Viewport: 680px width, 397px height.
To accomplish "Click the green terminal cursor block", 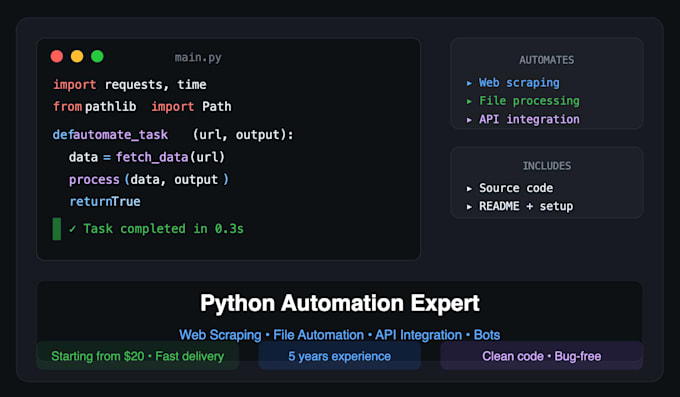I will click(57, 229).
